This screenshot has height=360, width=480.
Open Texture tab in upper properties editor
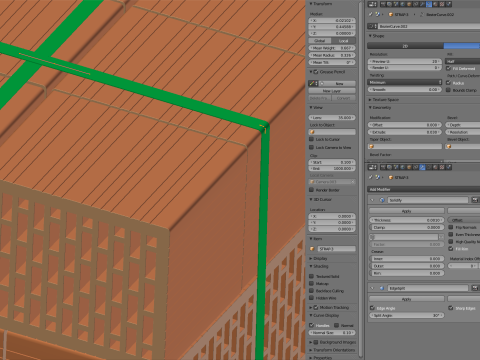click(442, 4)
